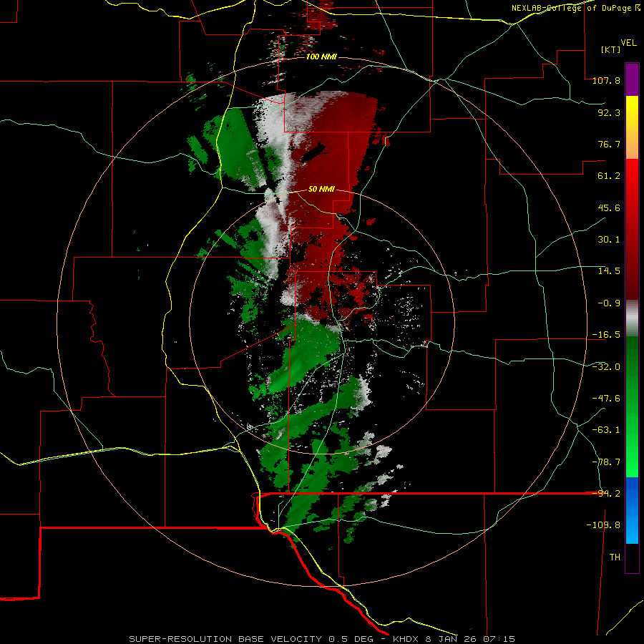
Task: Click the -16.5 value on velocity scale
Action: click(606, 335)
